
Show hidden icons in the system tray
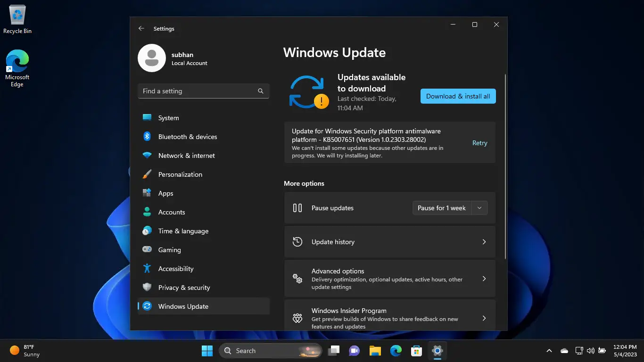point(549,351)
